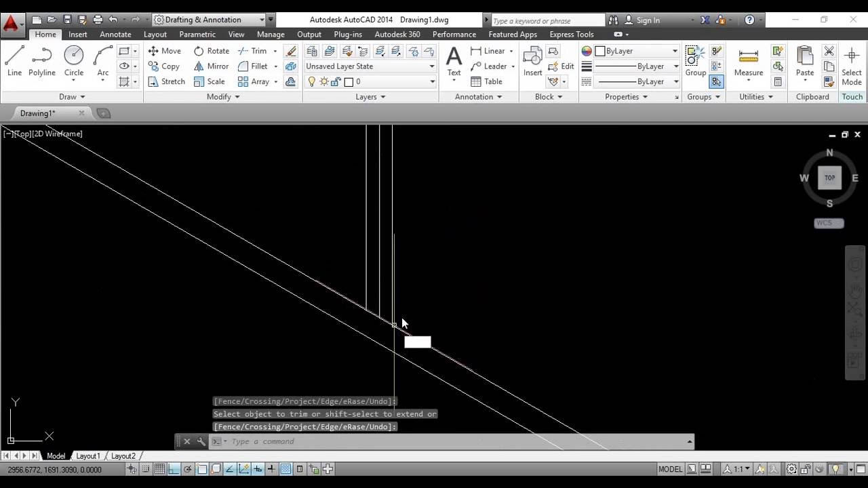868x488 pixels.
Task: Click the Undo arrow icon
Action: (113, 20)
